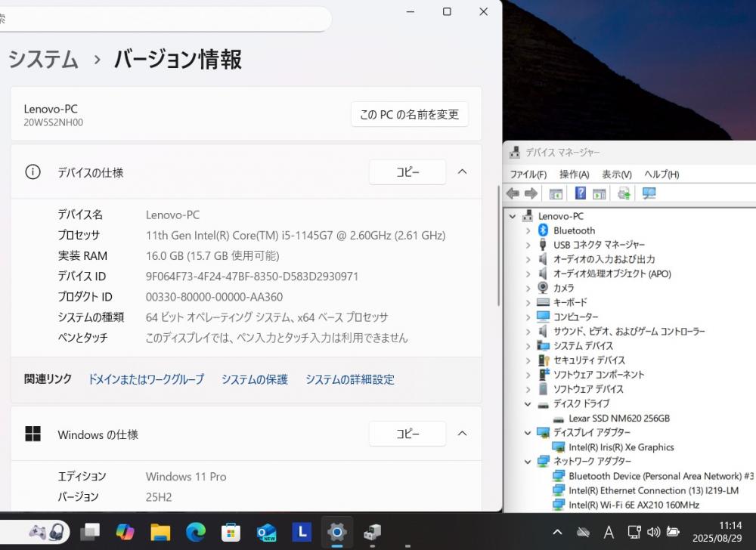
Task: Open システムの保護 link
Action: pyautogui.click(x=255, y=379)
